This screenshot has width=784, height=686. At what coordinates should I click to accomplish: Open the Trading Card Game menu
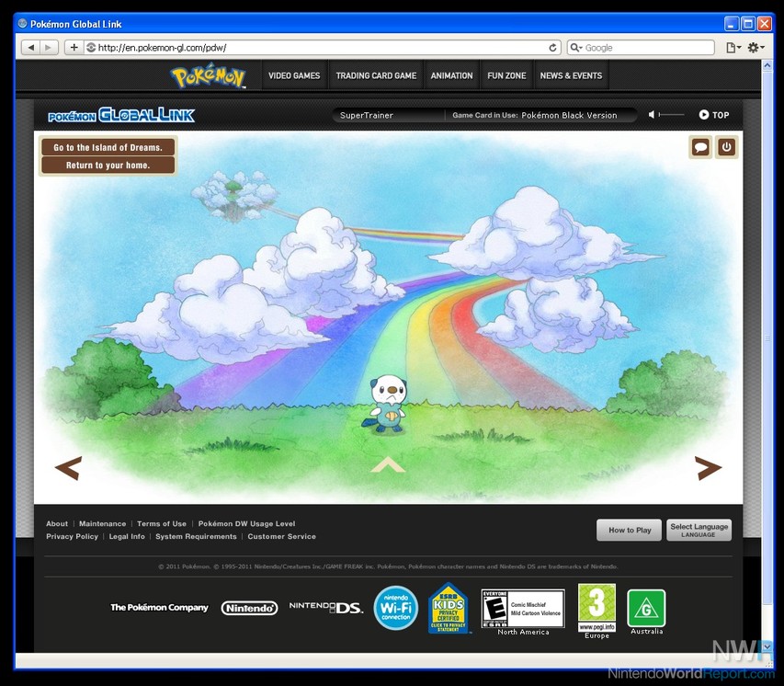[376, 75]
